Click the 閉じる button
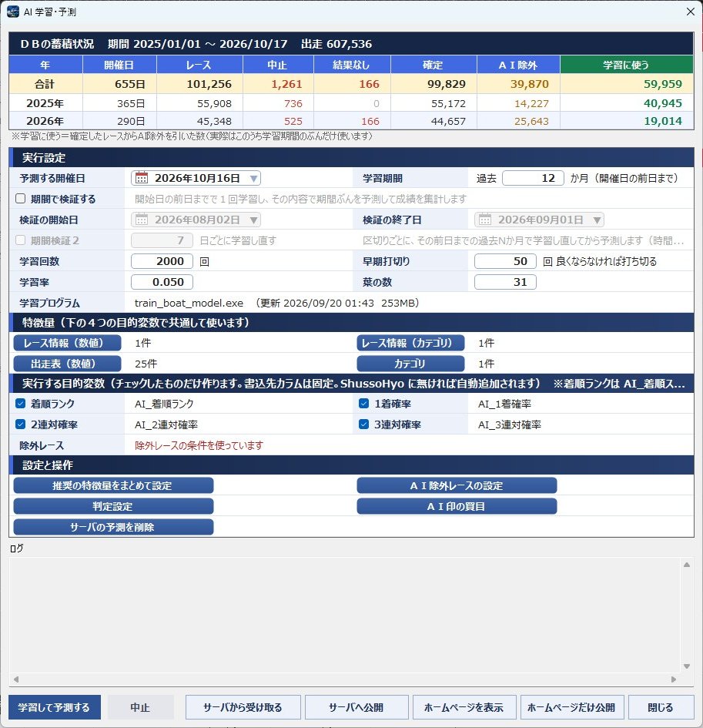Image resolution: width=703 pixels, height=728 pixels. (661, 707)
